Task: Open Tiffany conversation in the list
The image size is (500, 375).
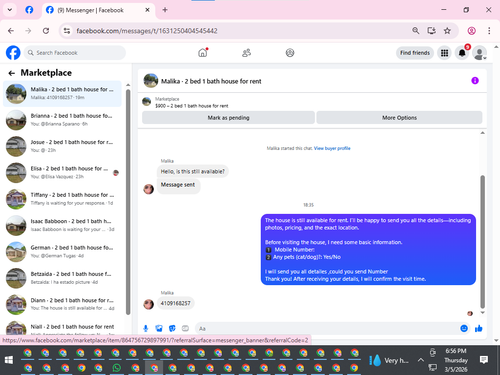Action: [x=62, y=199]
